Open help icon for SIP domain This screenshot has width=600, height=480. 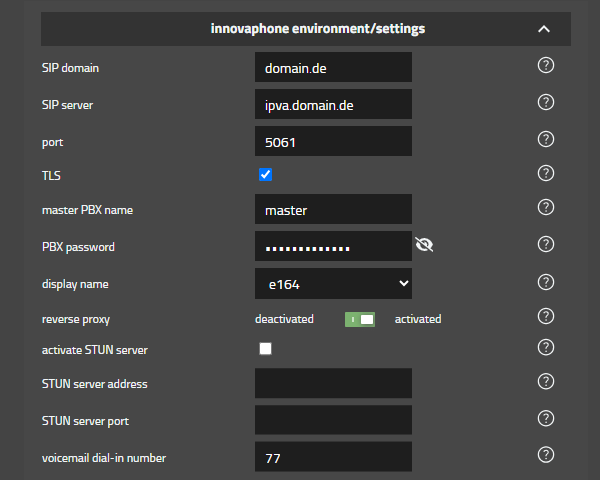(x=546, y=65)
